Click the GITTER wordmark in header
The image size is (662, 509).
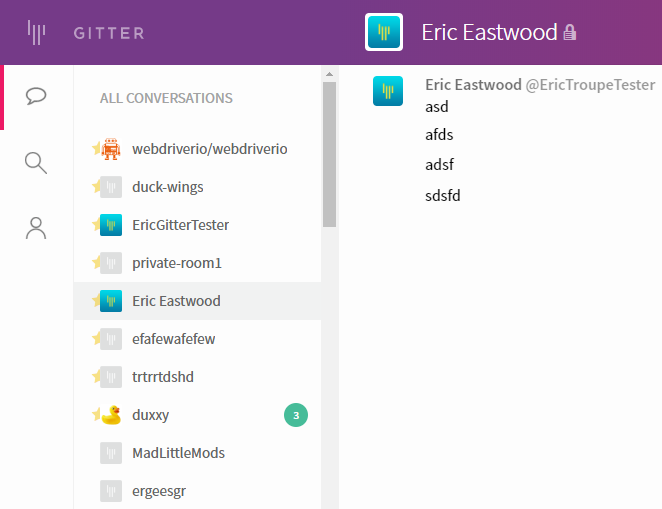(x=109, y=33)
